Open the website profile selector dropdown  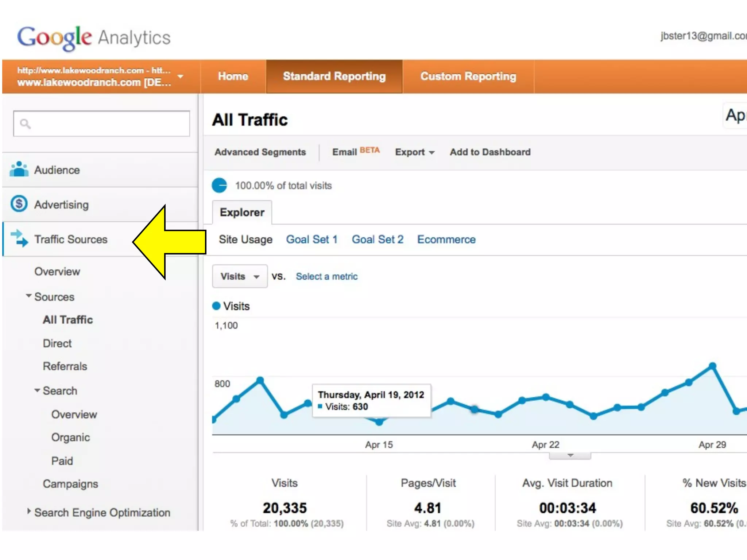pos(180,77)
